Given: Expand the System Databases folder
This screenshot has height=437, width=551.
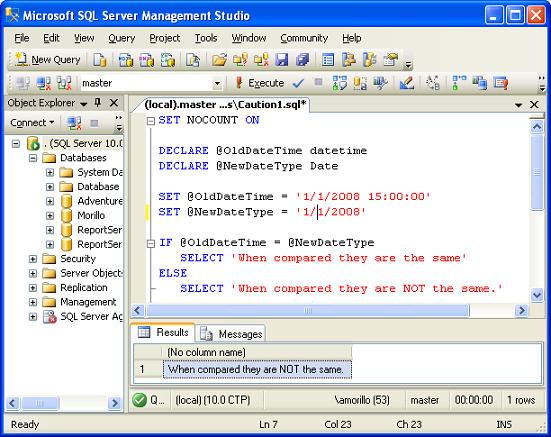Looking at the screenshot, I should (50, 172).
